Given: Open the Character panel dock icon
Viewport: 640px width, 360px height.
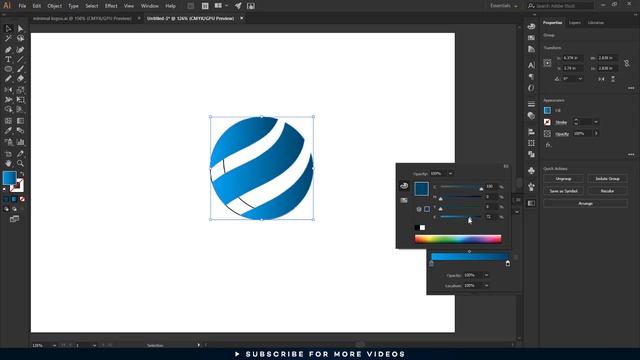Looking at the screenshot, I should (x=531, y=65).
